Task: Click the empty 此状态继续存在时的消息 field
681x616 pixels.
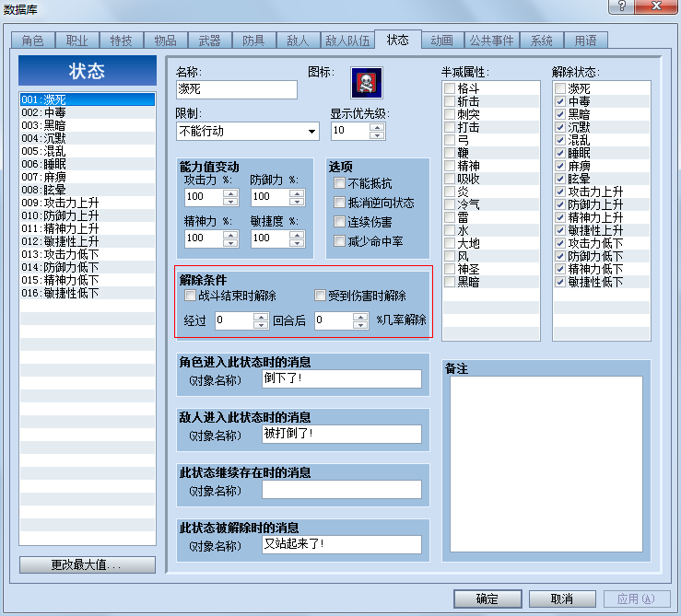Action: pos(342,489)
